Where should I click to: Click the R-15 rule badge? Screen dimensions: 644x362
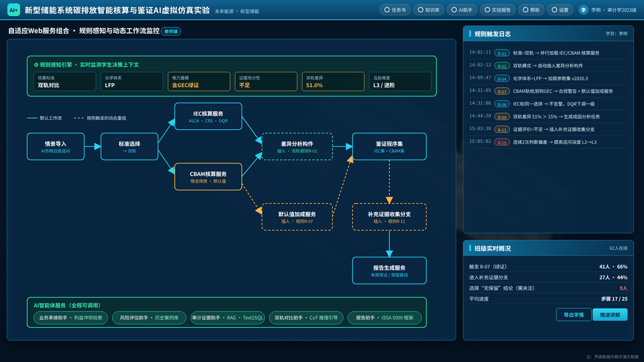502,142
